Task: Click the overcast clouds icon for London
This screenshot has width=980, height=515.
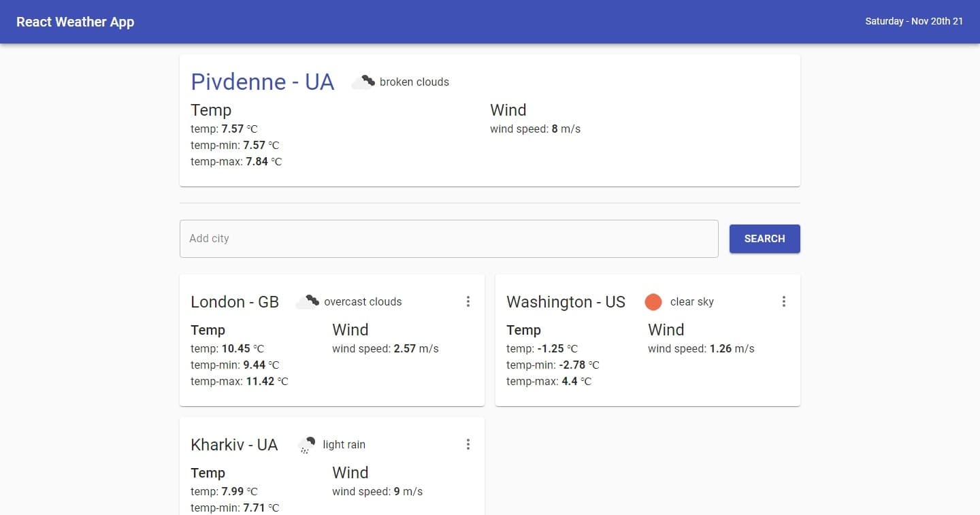Action: [x=307, y=301]
